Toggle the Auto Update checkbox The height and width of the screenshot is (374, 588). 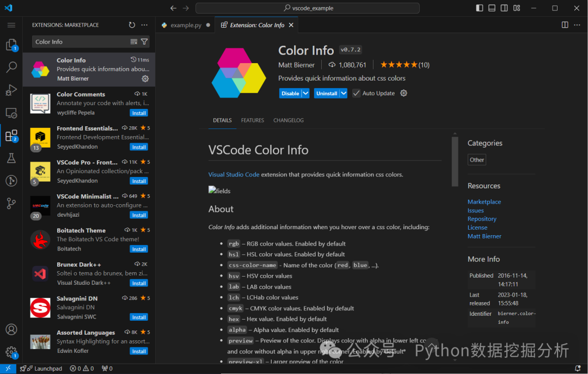[x=356, y=93]
